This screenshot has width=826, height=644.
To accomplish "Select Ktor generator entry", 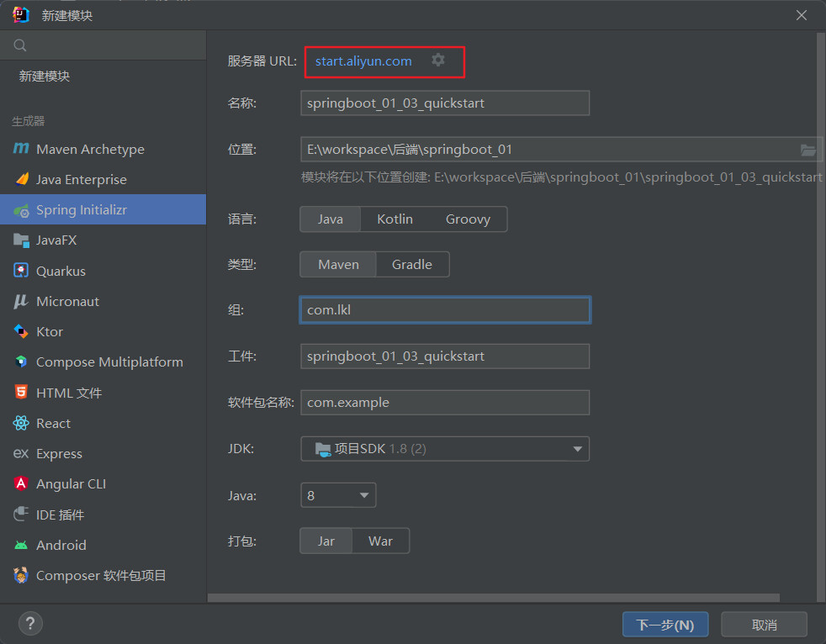I will click(103, 332).
